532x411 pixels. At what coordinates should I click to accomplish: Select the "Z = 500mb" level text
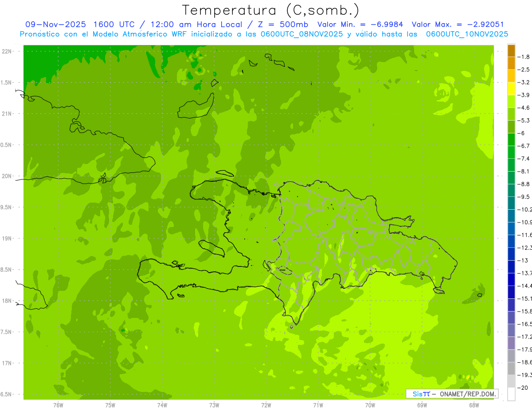pos(282,24)
